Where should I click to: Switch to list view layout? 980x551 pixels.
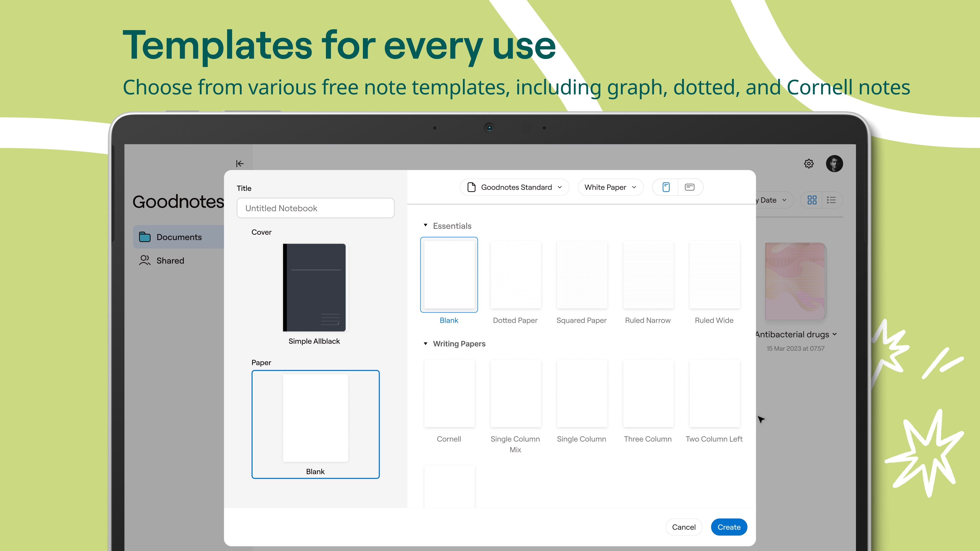click(832, 200)
